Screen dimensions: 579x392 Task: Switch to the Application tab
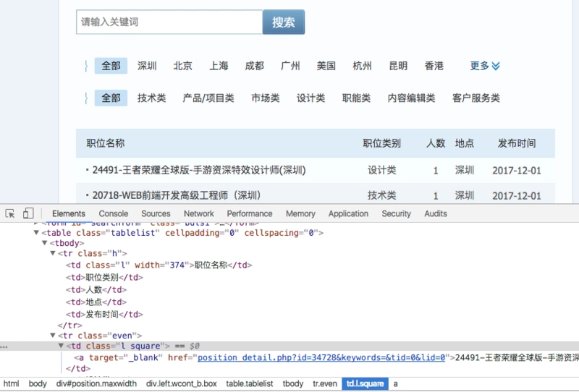[x=348, y=213]
